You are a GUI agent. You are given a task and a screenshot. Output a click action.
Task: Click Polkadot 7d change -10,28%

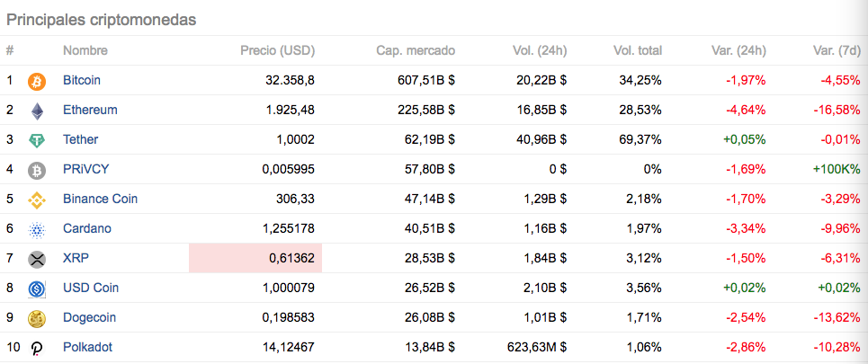tap(837, 348)
